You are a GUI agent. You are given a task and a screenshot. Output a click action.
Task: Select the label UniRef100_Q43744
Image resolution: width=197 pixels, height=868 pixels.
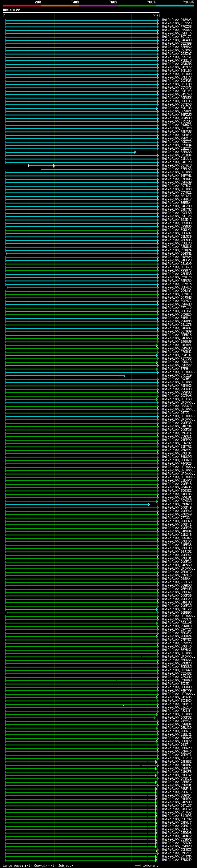176,745
